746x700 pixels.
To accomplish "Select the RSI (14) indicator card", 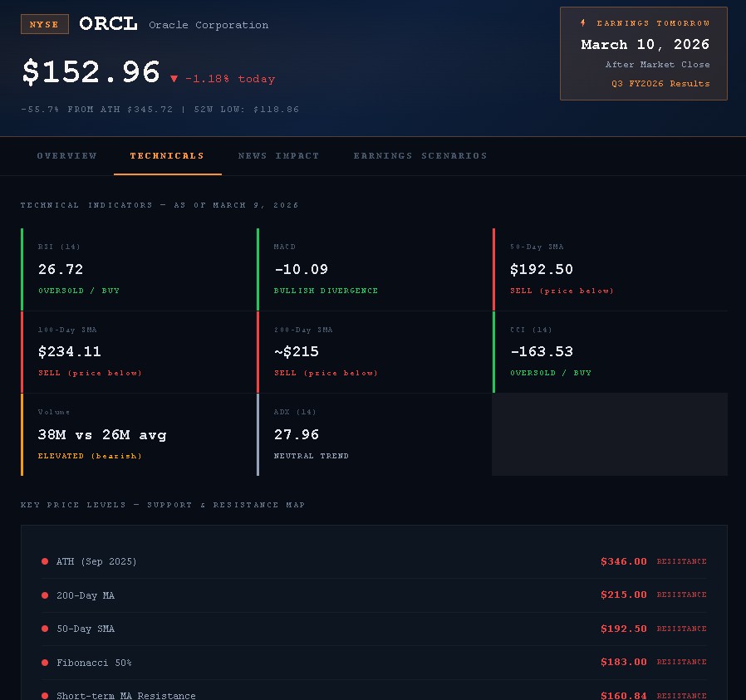I will [x=139, y=269].
